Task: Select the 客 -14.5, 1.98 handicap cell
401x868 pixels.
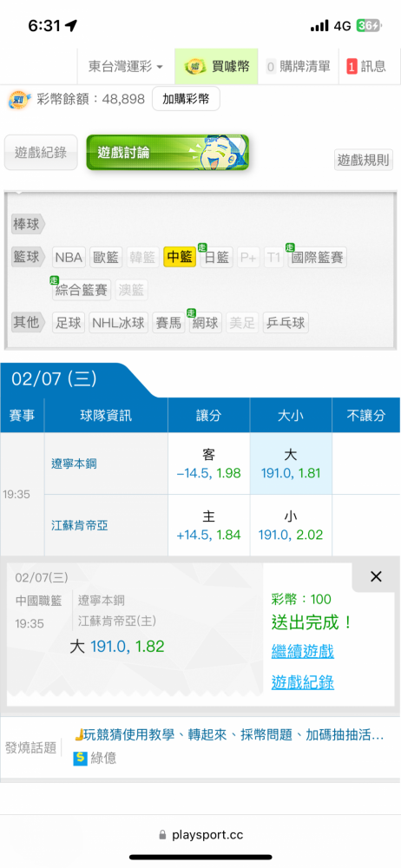Action: (209, 464)
